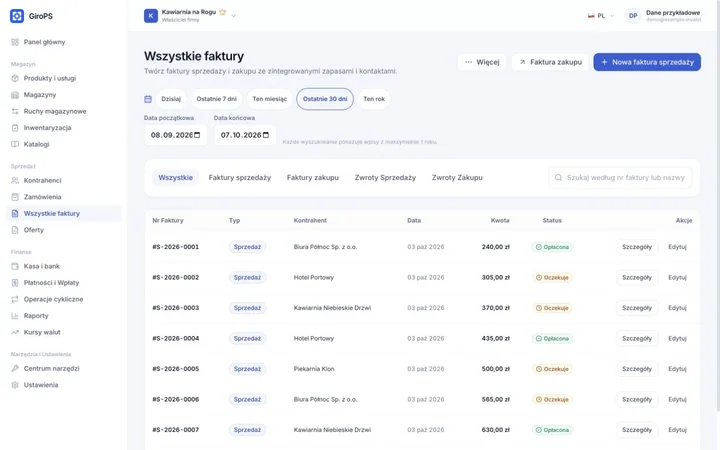Screen dimensions: 720x450
Task: Click the Inwentaryzacja clipboard icon
Action: click(15, 128)
